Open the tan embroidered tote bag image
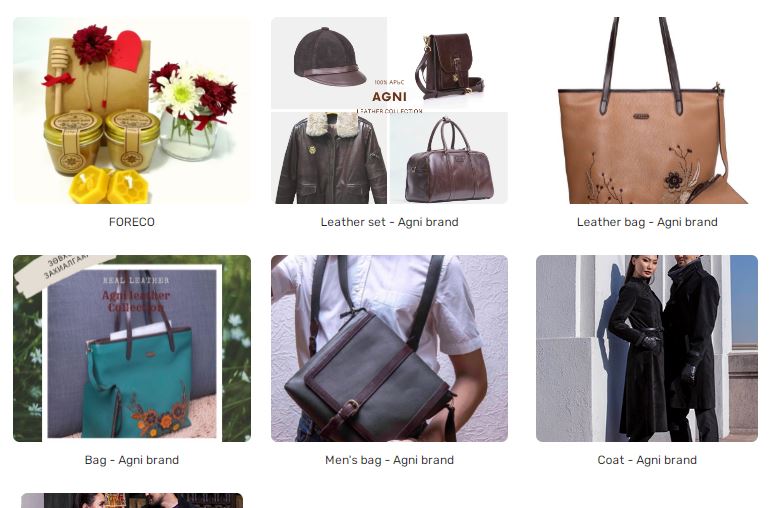This screenshot has width=780, height=508. [x=647, y=110]
